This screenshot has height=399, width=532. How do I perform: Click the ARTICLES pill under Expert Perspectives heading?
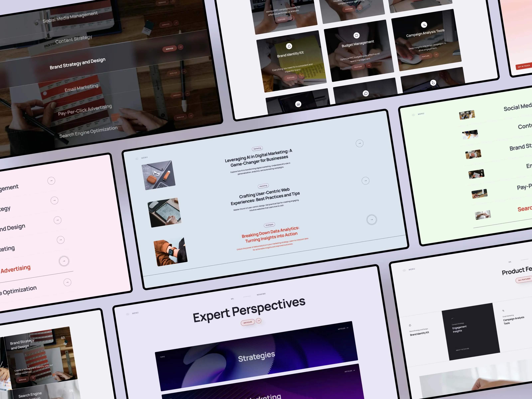click(x=248, y=322)
